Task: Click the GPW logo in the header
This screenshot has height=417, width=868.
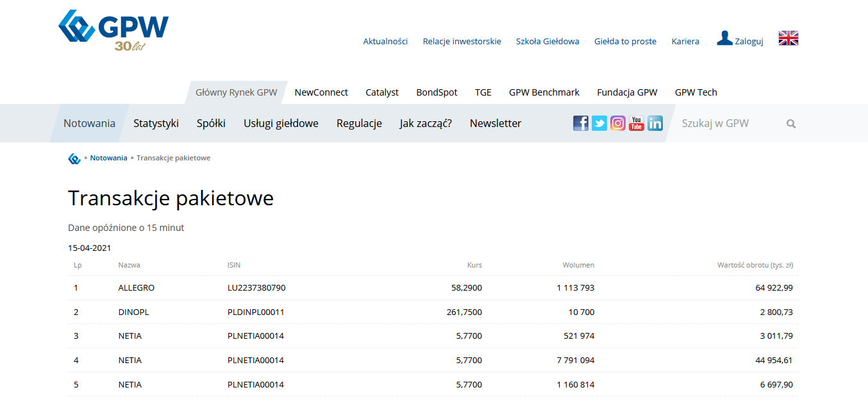Action: click(x=113, y=30)
